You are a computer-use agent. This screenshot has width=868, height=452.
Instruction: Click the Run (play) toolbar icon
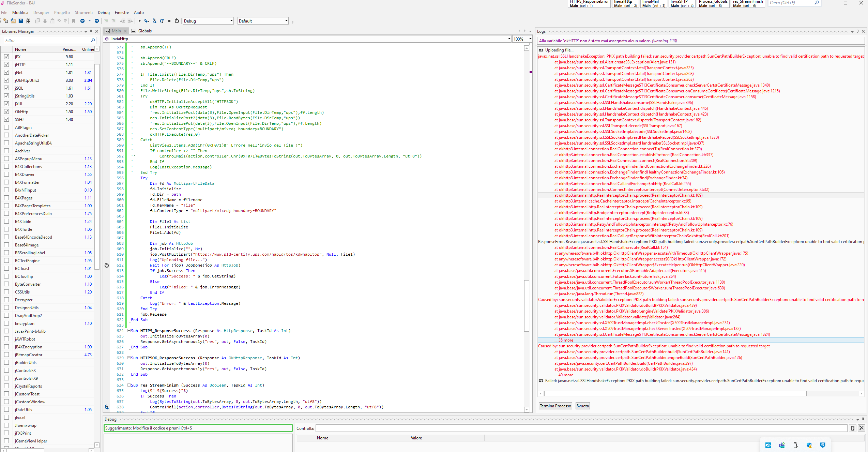click(139, 21)
